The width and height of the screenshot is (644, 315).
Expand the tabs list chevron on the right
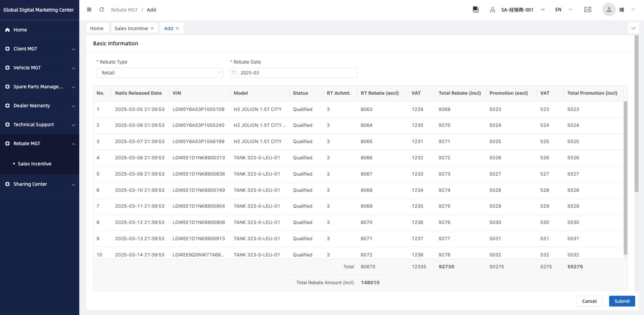tap(633, 28)
